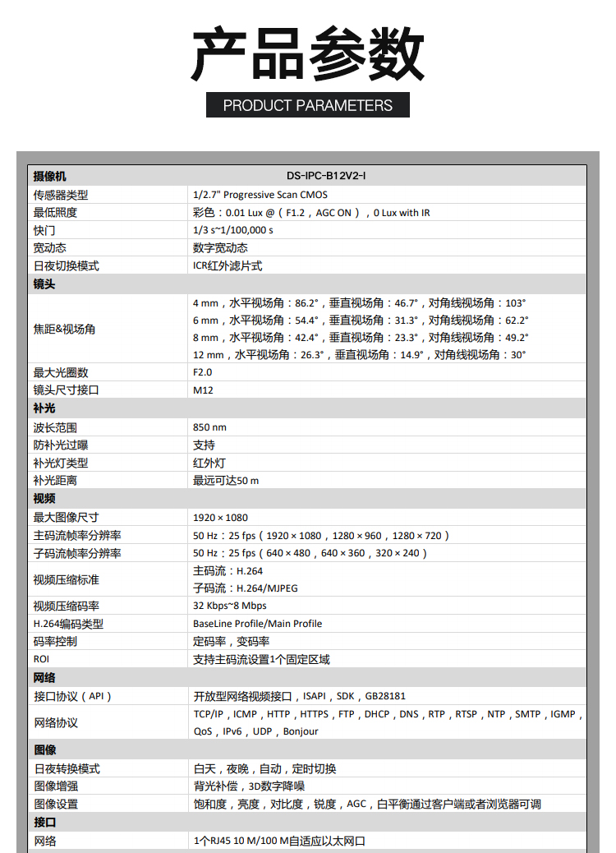This screenshot has height=853, width=616.
Task: Click the 摄像机 section header
Action: [x=49, y=176]
